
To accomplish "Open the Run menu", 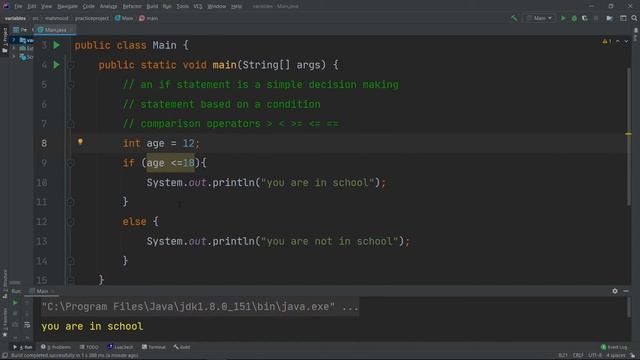I will [167, 6].
